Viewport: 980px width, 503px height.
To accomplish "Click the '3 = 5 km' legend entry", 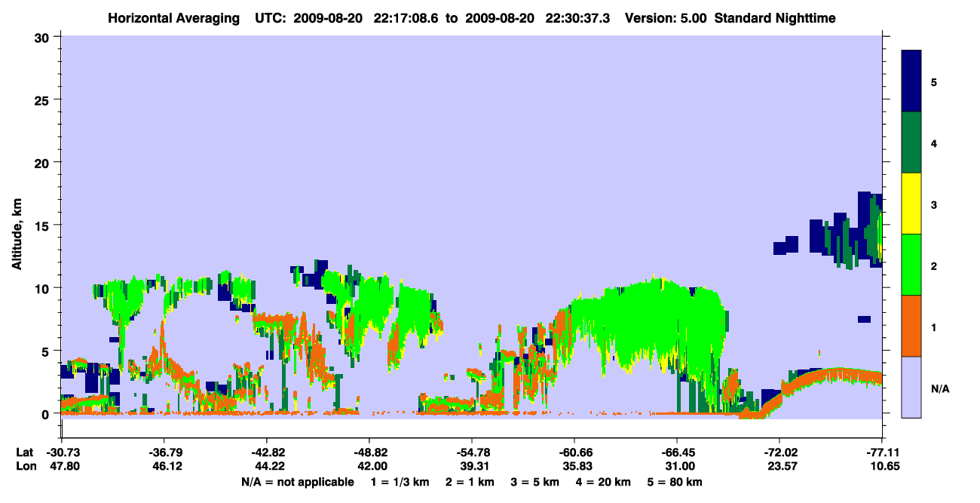I will tap(534, 482).
